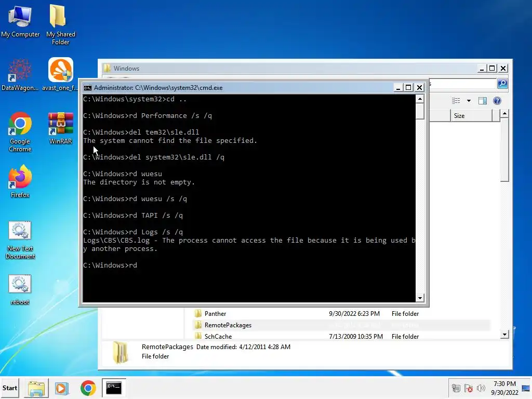
Task: Click the Windows folder title bar icon
Action: tap(107, 68)
